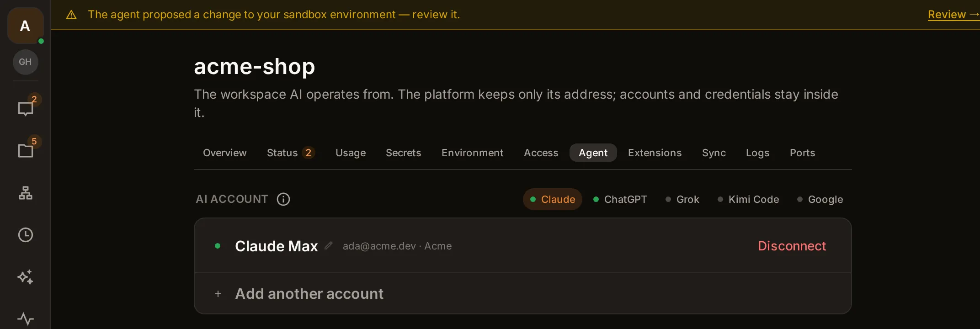Select the Google provider pill
This screenshot has height=329, width=980.
tap(820, 199)
